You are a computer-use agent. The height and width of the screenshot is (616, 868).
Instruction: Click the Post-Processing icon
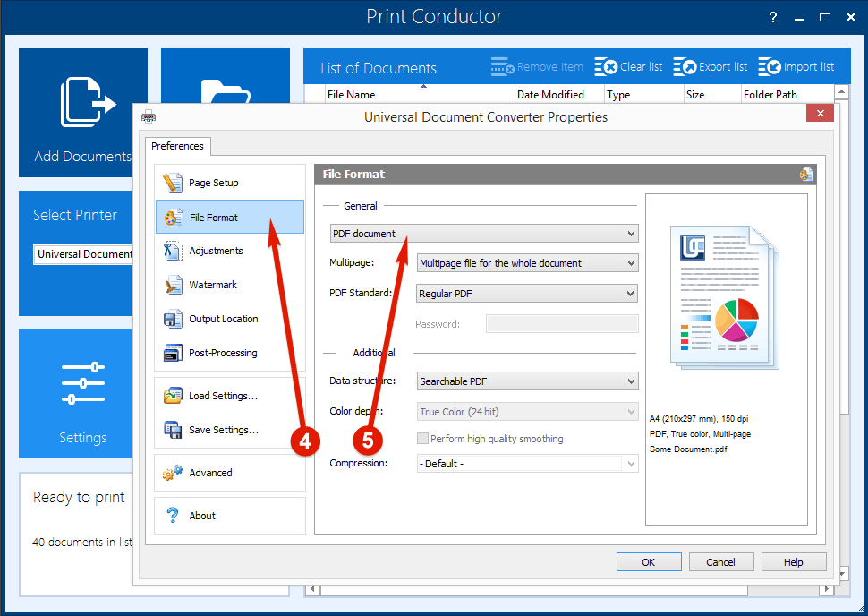pos(172,353)
